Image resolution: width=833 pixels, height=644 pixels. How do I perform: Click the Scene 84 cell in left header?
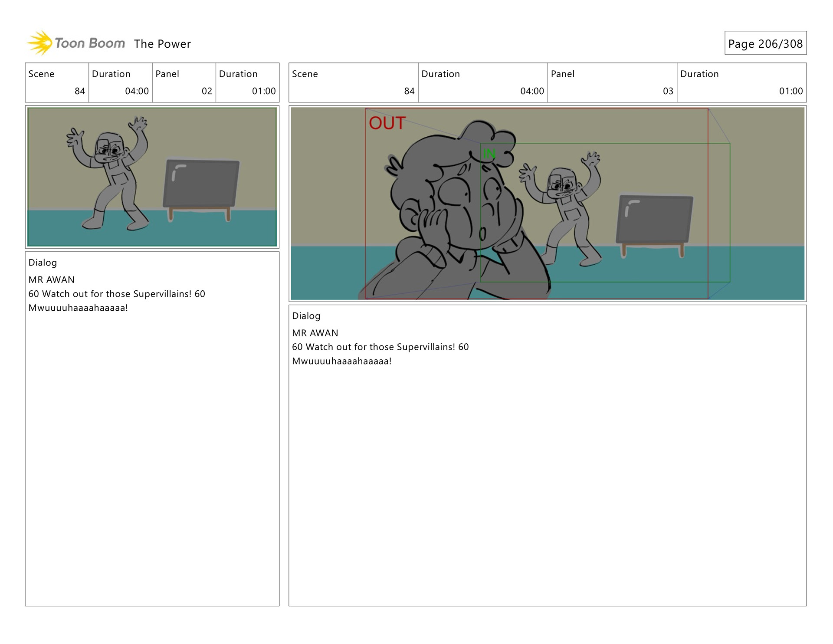57,82
